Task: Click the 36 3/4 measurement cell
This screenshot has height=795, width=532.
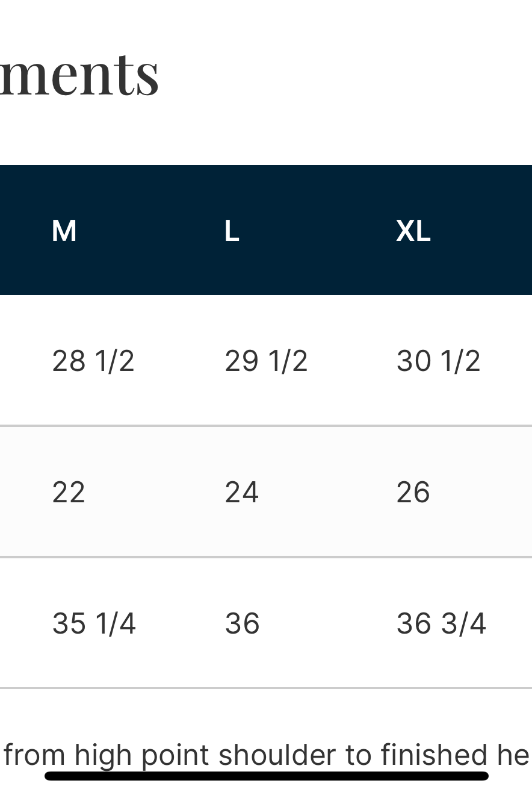Action: [441, 623]
